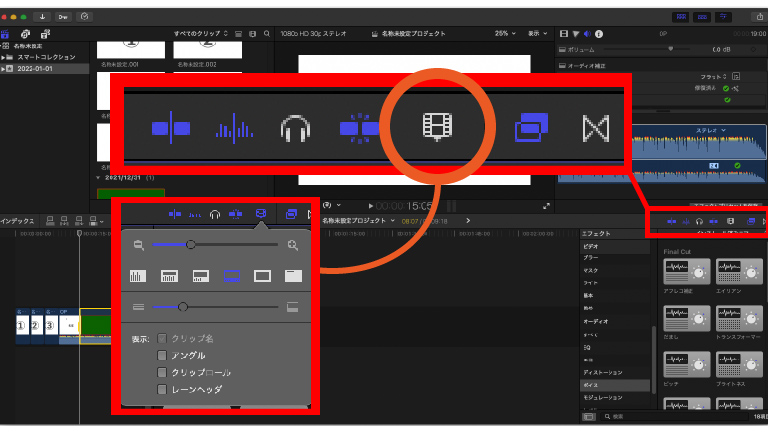Click the insert clip edit button
Viewport: 768px width, 432px height.
pos(64,221)
